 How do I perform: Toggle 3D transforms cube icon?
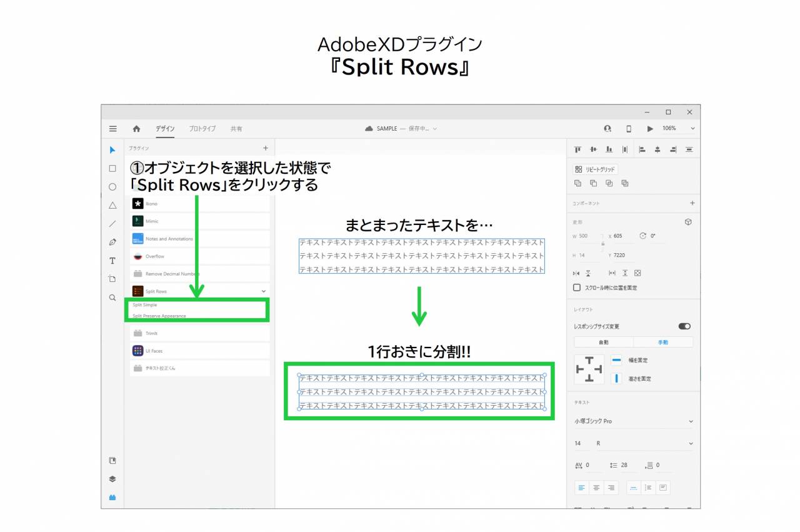click(688, 222)
